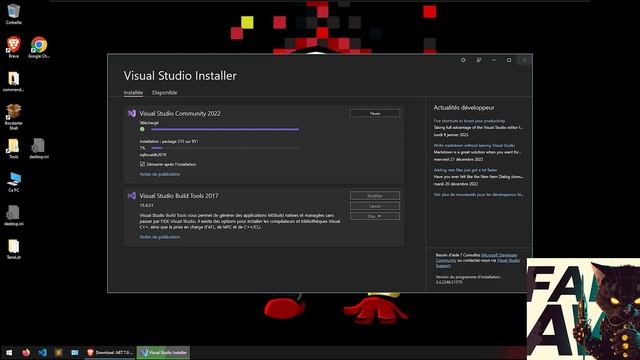Open the TerraLib folder on the desktop
The width and height of the screenshot is (640, 360).
pos(13,249)
